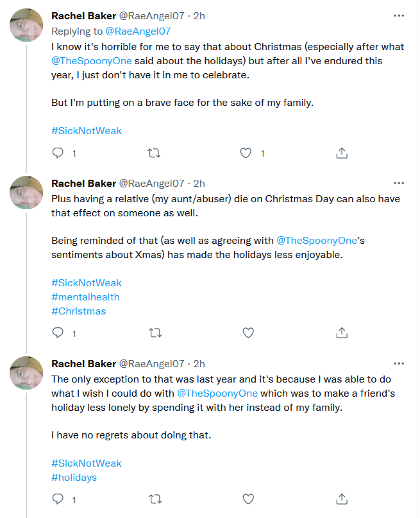Reply to the tweet tagged #holidays
The height and width of the screenshot is (518, 420).
click(58, 499)
